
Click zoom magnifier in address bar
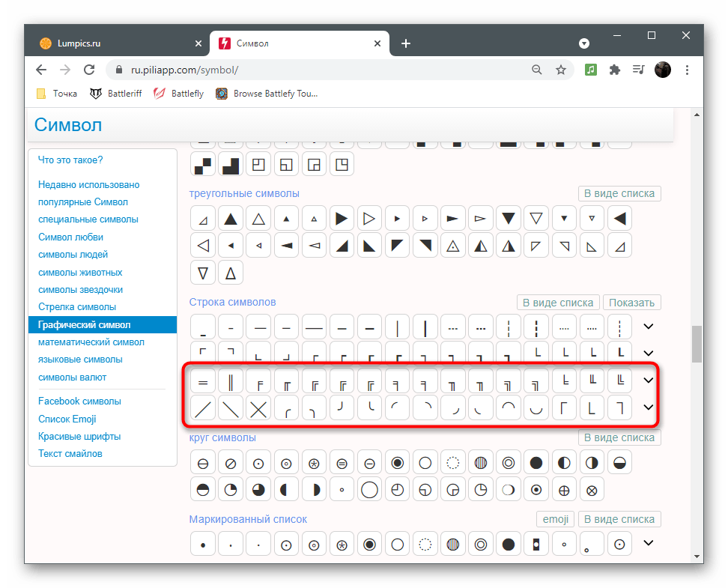click(x=536, y=70)
